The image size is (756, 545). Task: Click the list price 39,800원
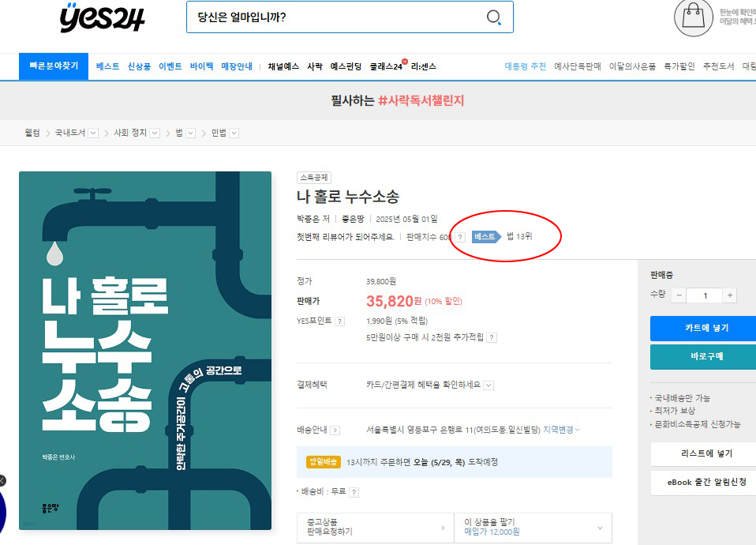click(381, 281)
